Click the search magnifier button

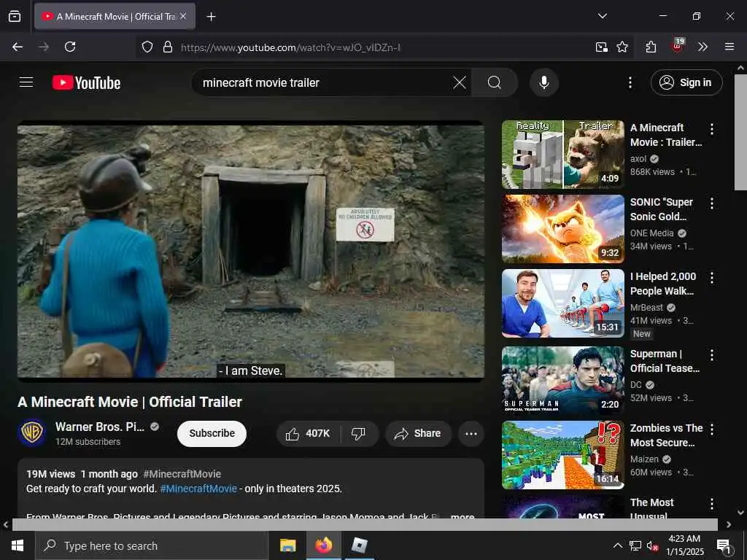(494, 82)
